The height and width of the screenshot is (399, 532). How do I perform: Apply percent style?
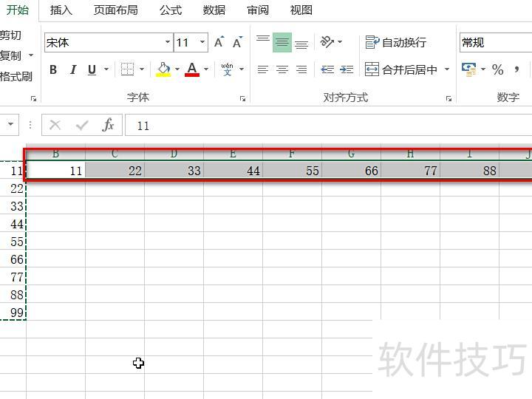coord(498,69)
